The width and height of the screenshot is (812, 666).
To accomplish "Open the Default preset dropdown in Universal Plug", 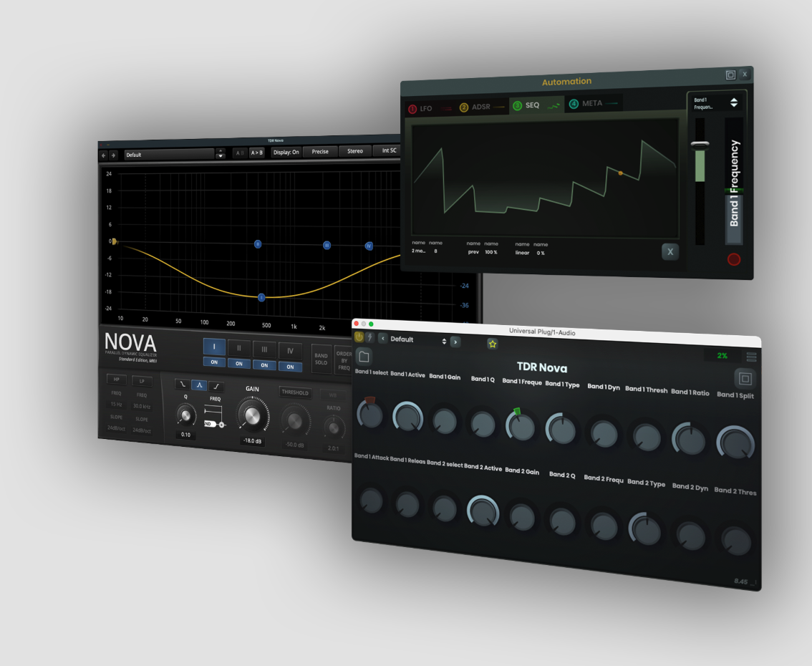I will pos(418,340).
